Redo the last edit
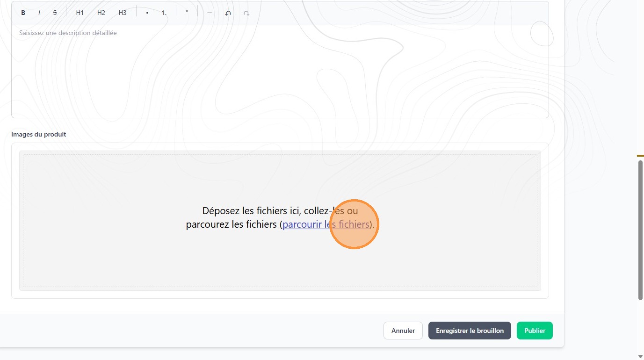Screen dimensions: 644x360 (x=246, y=13)
